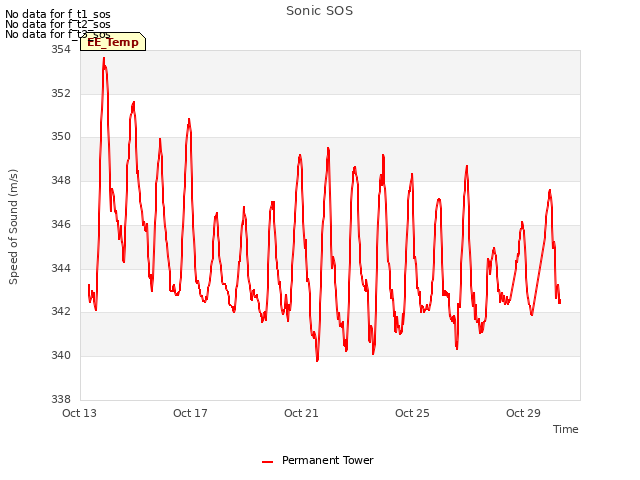This screenshot has width=640, height=480.
Task: Click the 352 y-axis value
Action: (x=61, y=93)
